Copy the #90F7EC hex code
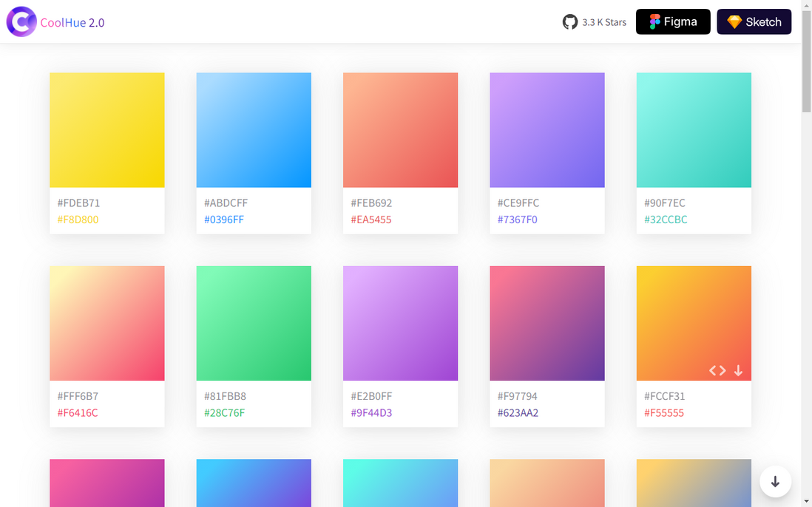The image size is (812, 507). [664, 203]
